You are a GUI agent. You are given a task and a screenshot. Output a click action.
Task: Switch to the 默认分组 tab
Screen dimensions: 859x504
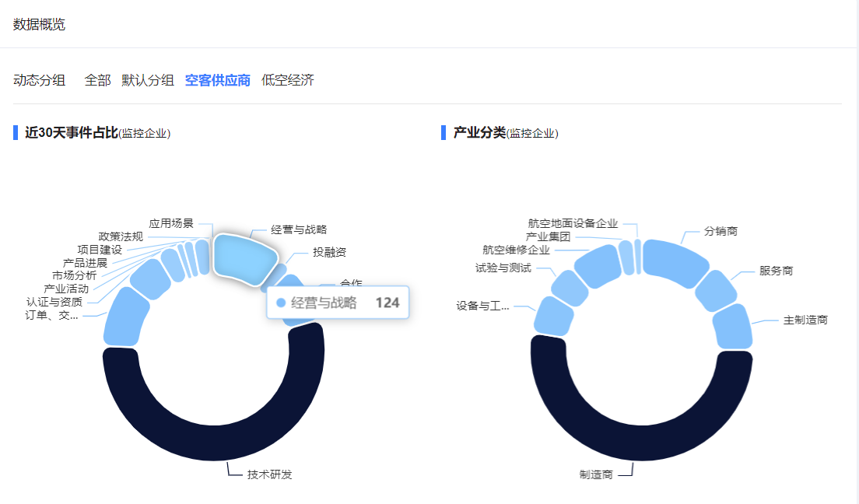(148, 80)
